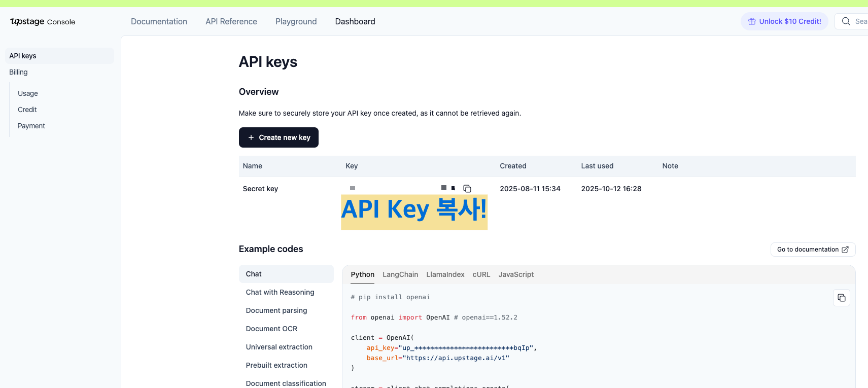The width and height of the screenshot is (868, 388).
Task: Click the Key column header
Action: pos(352,166)
